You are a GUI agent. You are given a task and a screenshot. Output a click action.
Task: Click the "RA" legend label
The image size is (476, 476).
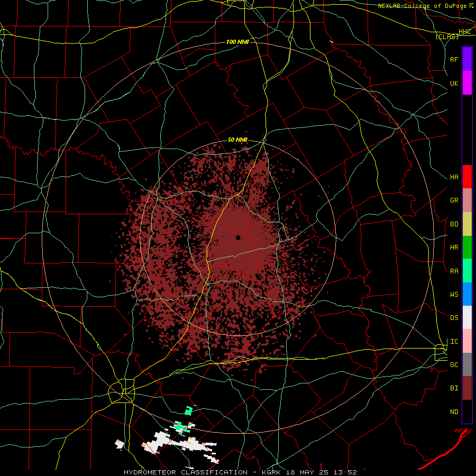point(454,271)
